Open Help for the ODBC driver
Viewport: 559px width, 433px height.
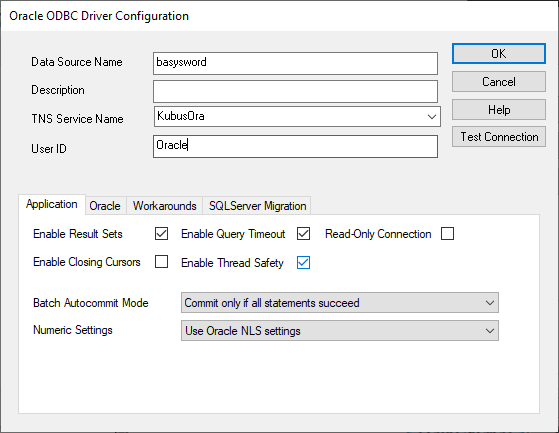(498, 109)
